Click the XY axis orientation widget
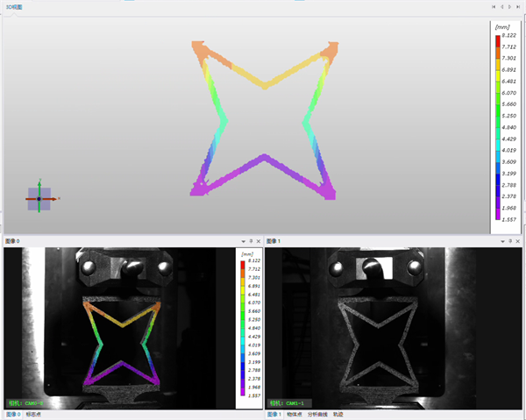Screen dimensions: 526x420 tap(39, 198)
